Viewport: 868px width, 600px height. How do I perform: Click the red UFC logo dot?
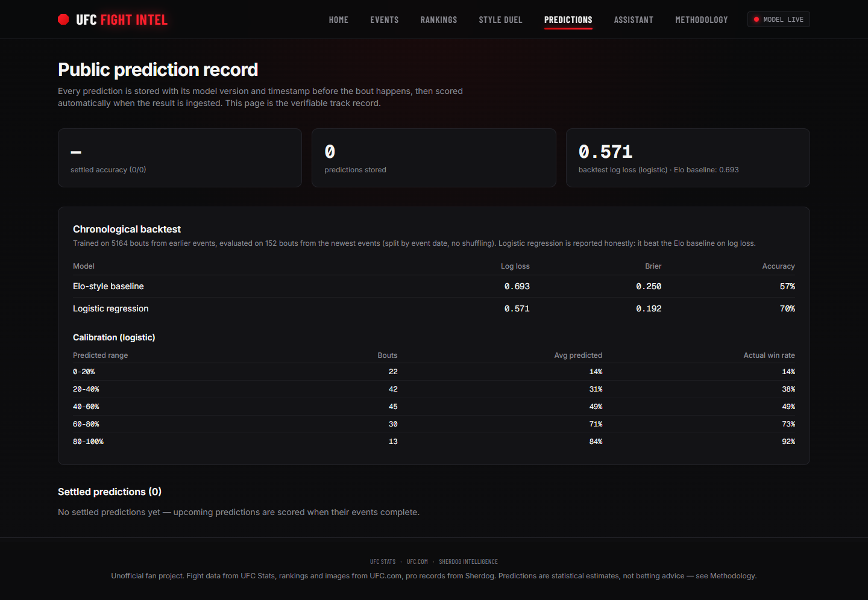pos(63,19)
